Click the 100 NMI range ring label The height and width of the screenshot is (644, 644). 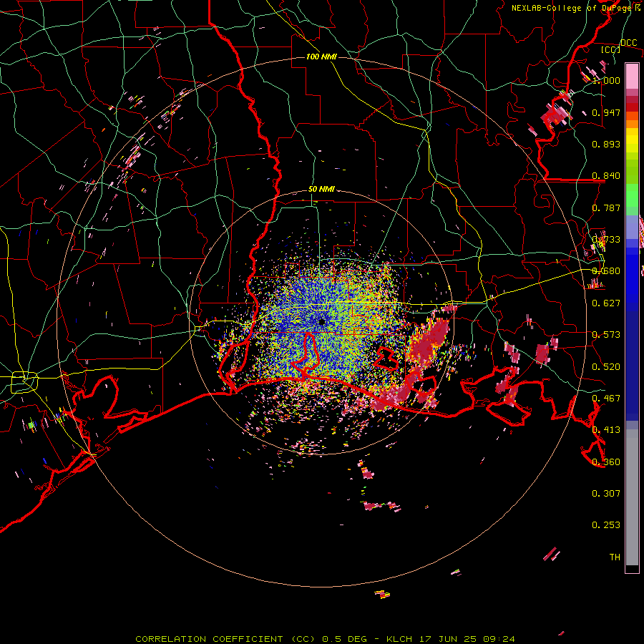coord(321,57)
